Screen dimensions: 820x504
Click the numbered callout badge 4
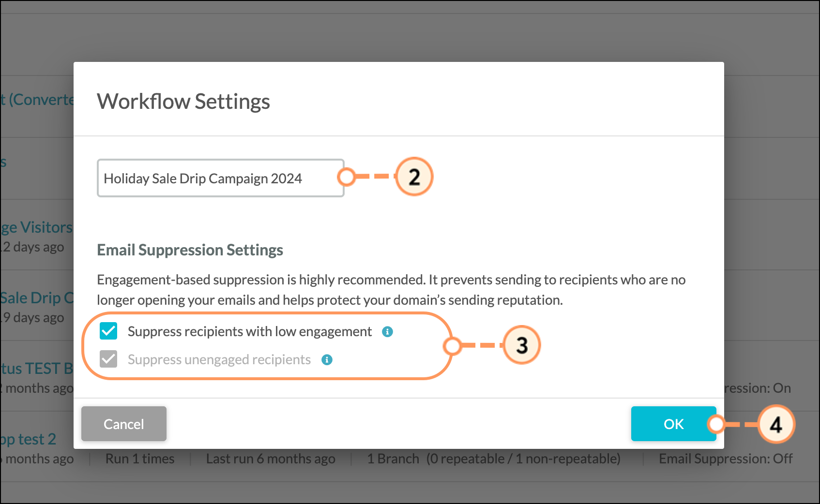(x=776, y=425)
